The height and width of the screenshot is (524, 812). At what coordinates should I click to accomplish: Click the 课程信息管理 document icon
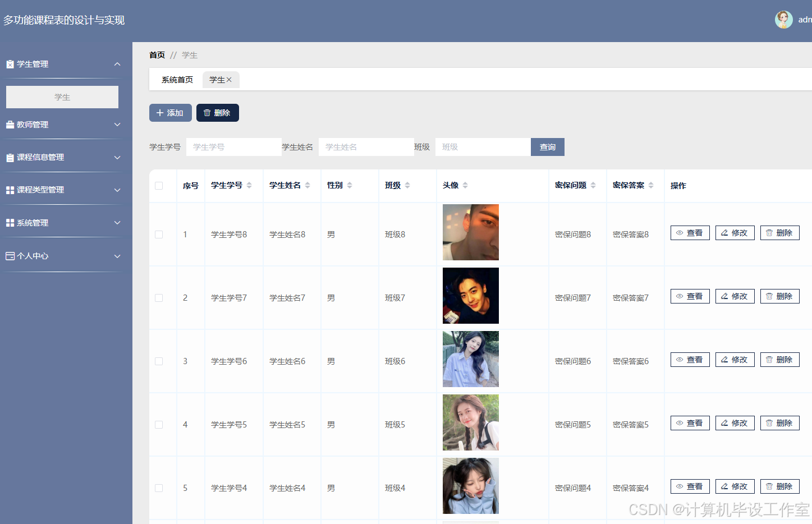point(10,157)
